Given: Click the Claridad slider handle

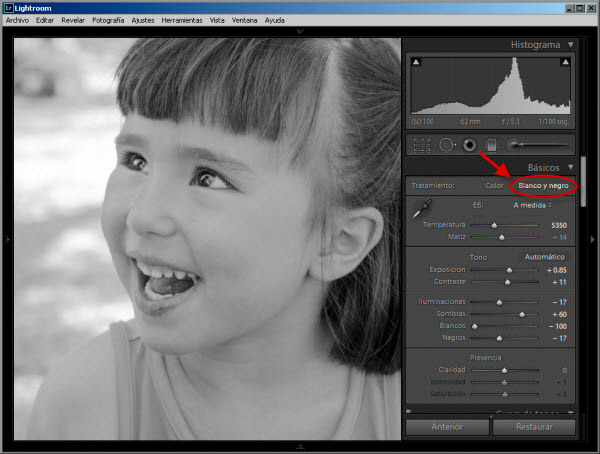Looking at the screenshot, I should coord(504,371).
